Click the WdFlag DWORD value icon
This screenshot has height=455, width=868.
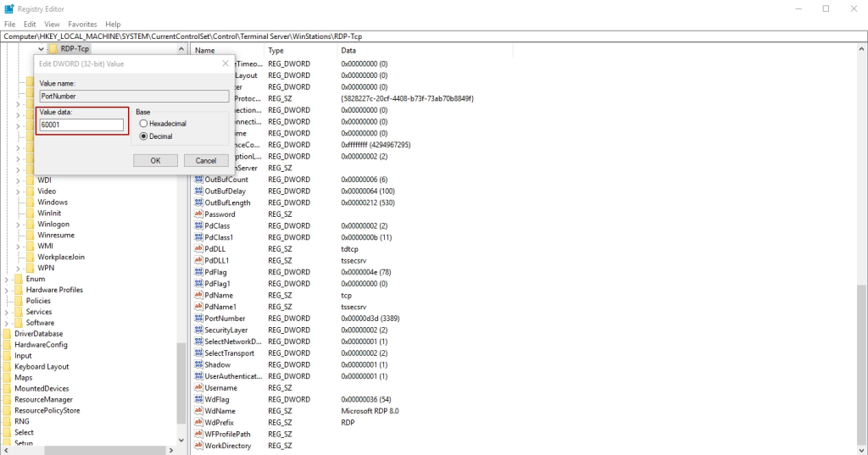pyautogui.click(x=198, y=400)
